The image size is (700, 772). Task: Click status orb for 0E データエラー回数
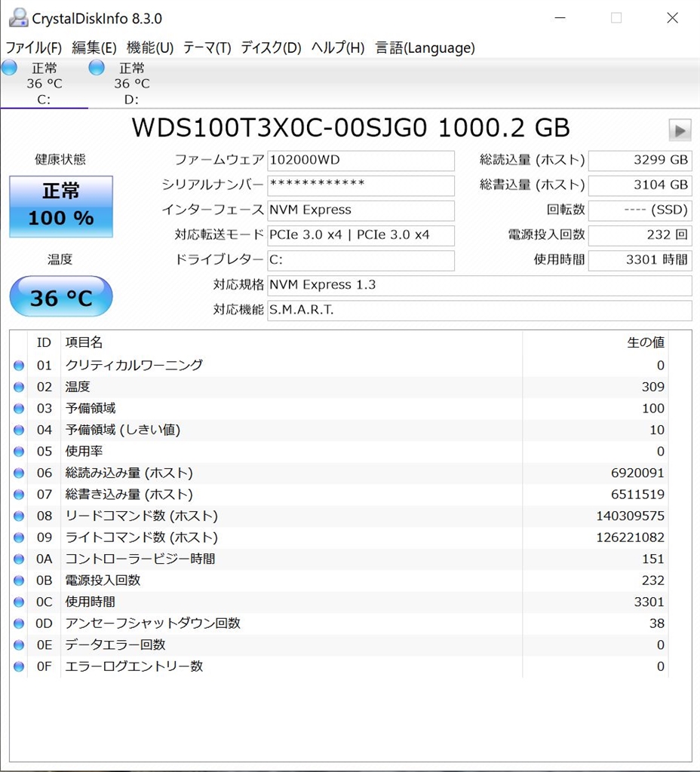[x=19, y=645]
